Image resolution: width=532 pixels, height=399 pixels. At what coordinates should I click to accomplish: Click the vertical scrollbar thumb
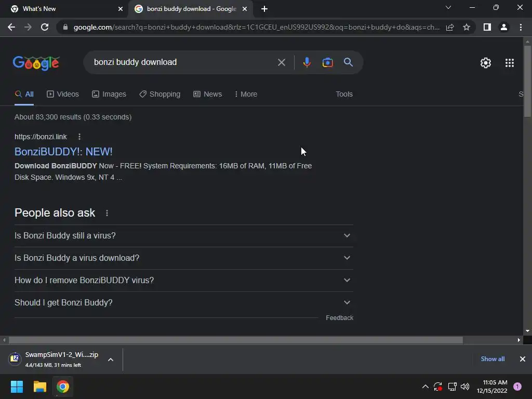click(527, 82)
